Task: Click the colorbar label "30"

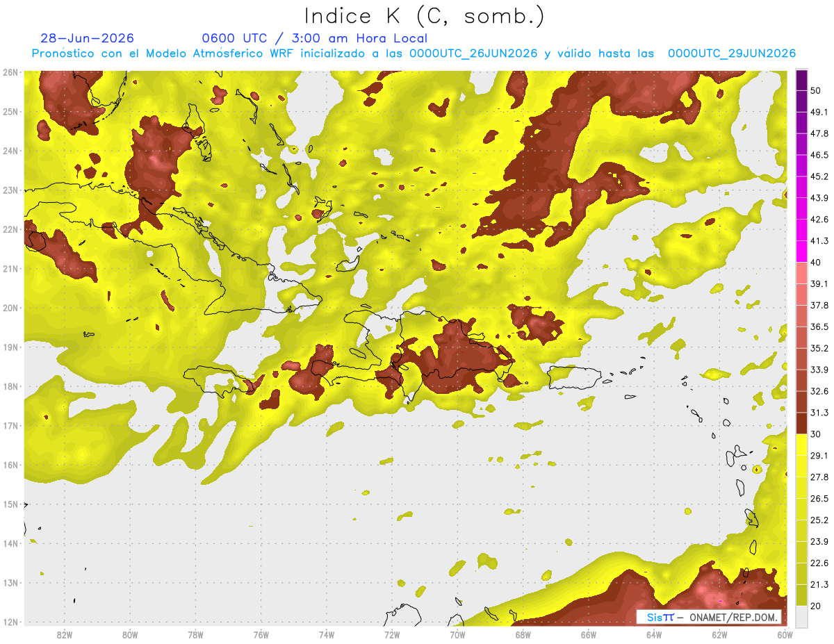Action: coord(815,434)
